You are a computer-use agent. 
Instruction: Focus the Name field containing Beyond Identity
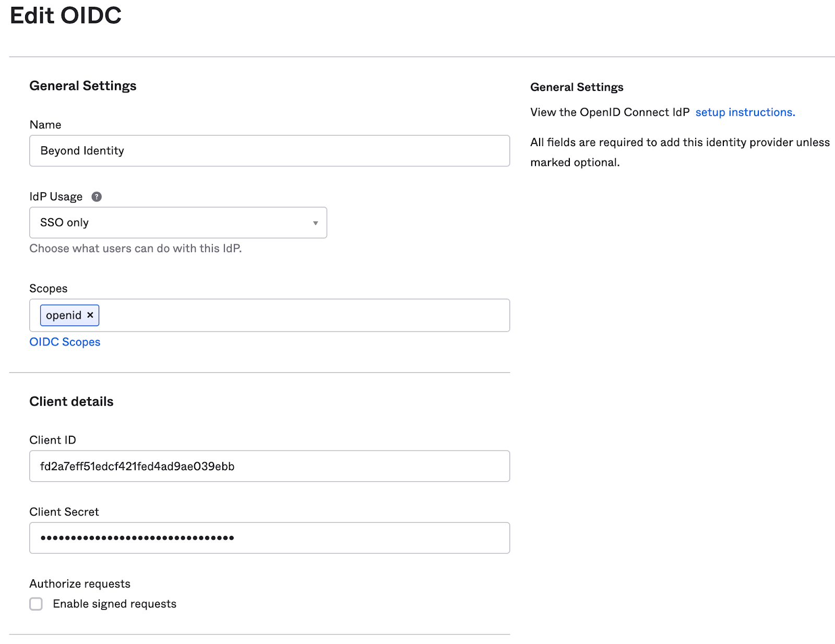pos(269,151)
